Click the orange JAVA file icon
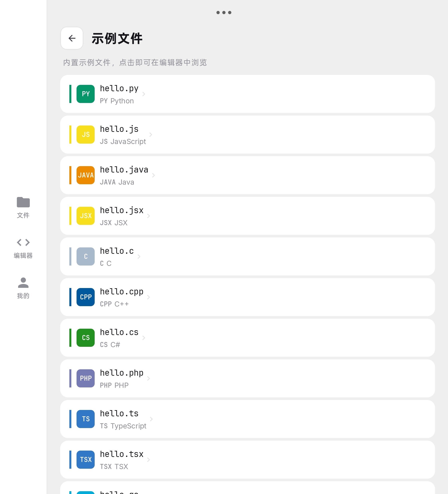 (x=85, y=175)
